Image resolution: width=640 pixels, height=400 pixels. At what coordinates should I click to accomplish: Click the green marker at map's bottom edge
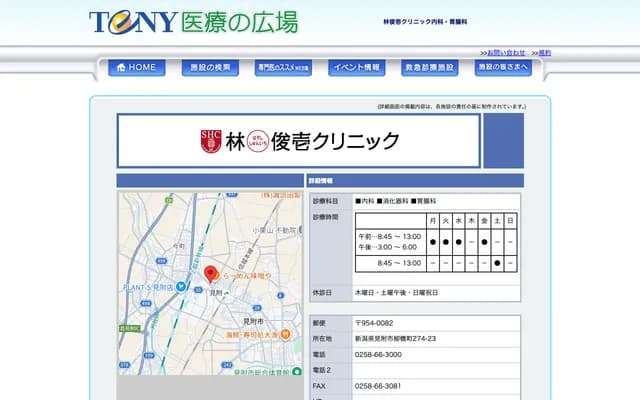click(x=297, y=371)
